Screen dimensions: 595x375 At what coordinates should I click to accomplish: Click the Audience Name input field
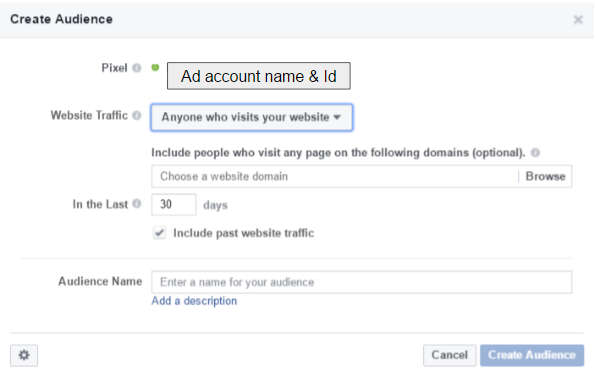click(361, 282)
